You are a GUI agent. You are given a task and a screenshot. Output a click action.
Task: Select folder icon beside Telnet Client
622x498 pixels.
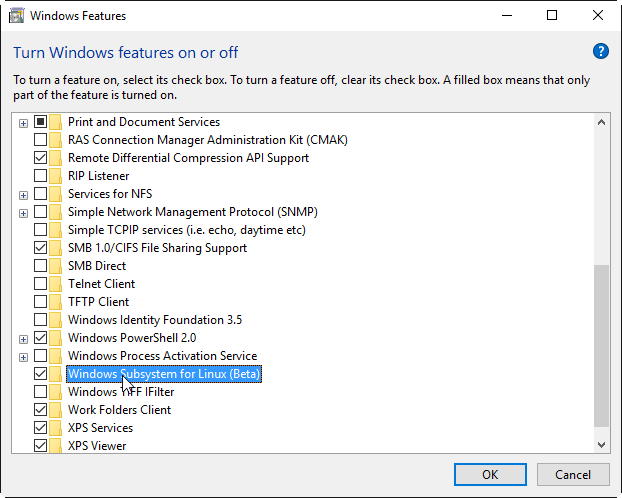(56, 284)
